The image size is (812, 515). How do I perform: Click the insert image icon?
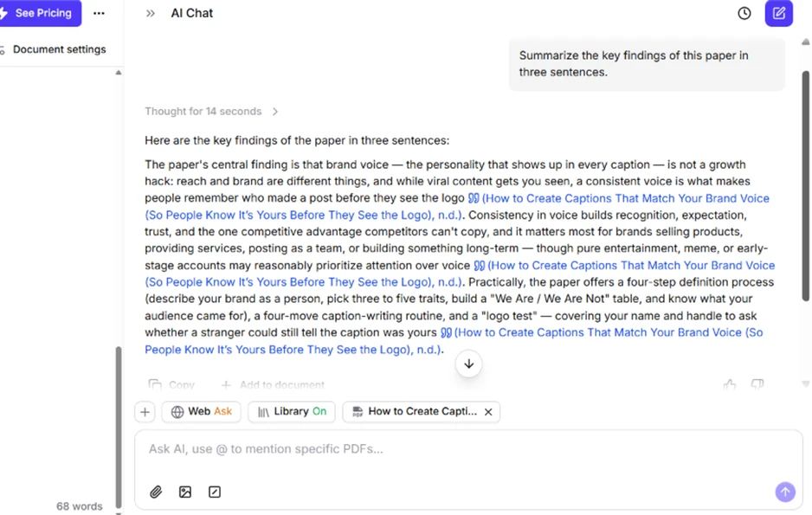tap(185, 492)
